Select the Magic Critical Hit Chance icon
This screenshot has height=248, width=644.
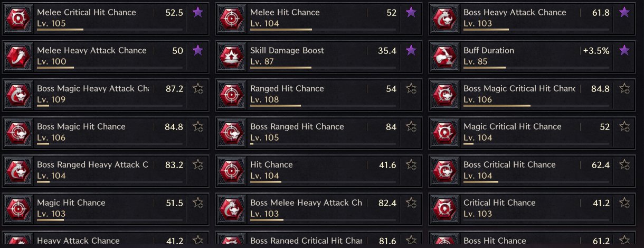[445, 133]
